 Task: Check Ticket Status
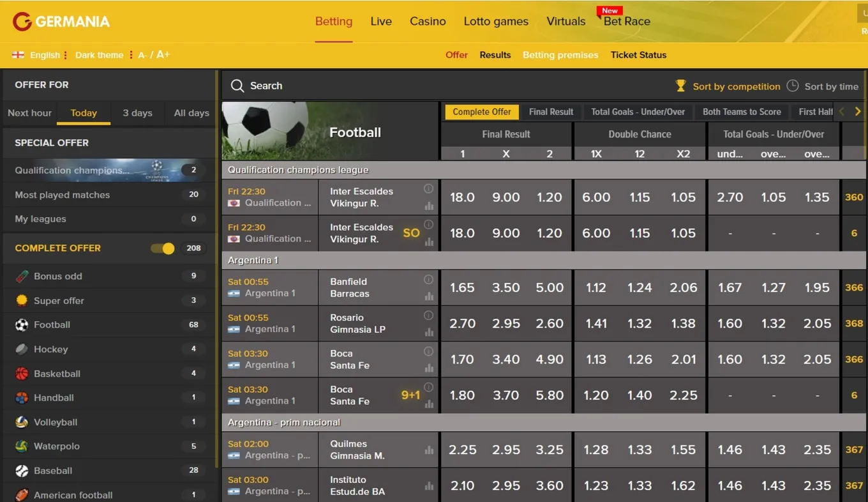pos(638,55)
